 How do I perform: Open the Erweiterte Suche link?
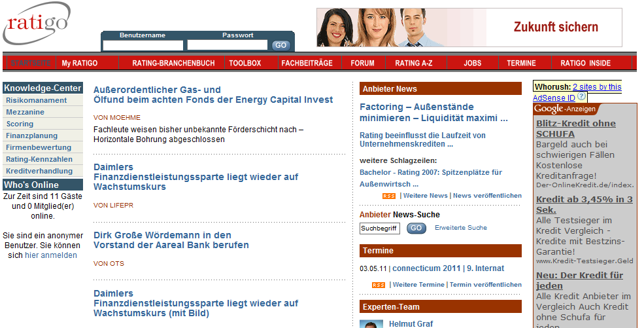[x=460, y=228]
